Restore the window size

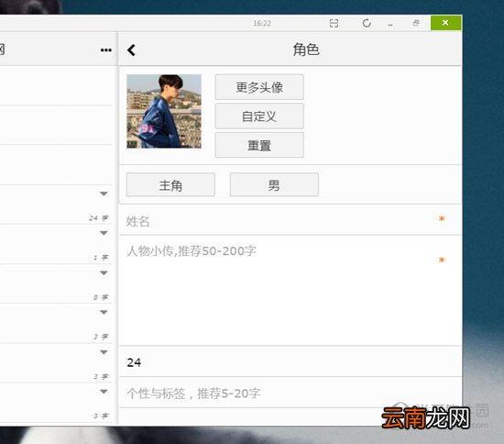[416, 23]
